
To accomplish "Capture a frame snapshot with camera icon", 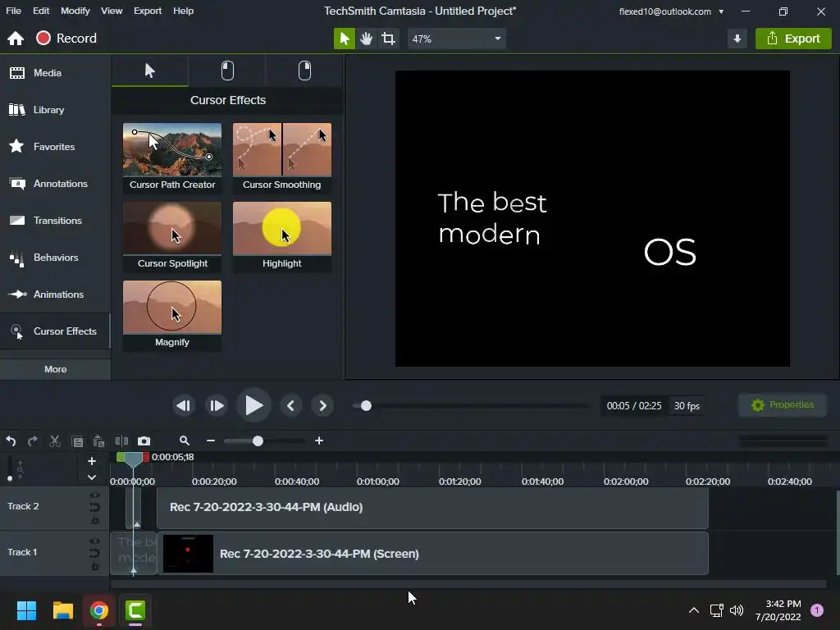I will pos(144,441).
